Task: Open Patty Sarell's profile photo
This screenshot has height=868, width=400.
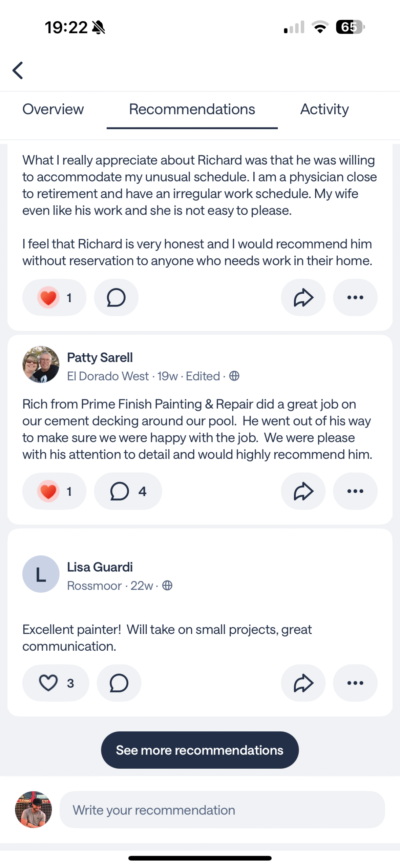Action: coord(41,364)
